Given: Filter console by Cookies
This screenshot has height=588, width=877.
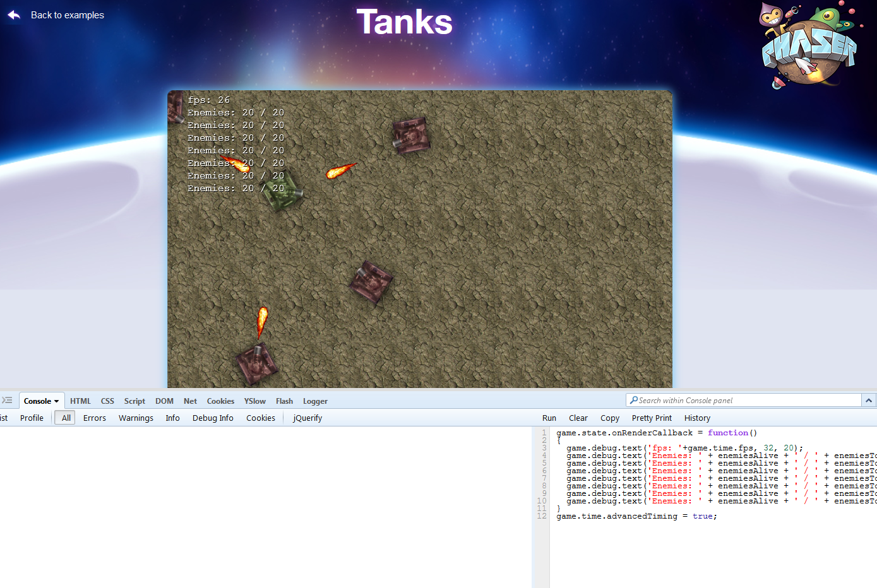Looking at the screenshot, I should (x=261, y=418).
